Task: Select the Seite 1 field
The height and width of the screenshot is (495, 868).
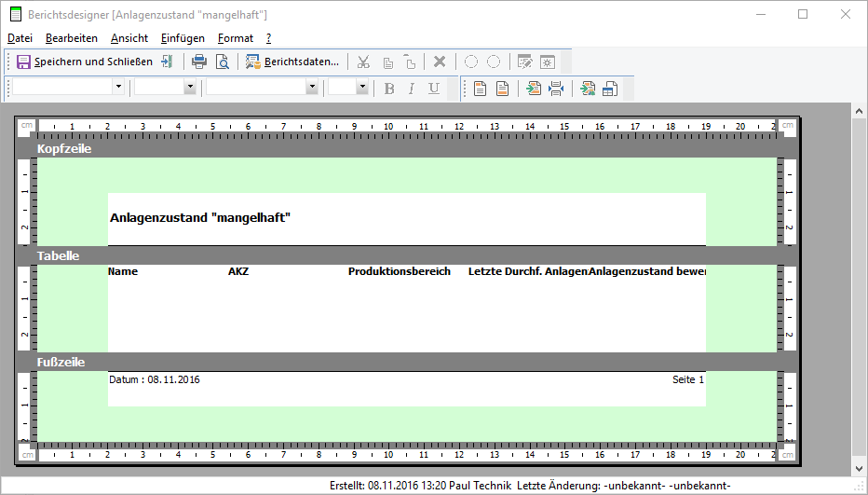Action: click(688, 379)
